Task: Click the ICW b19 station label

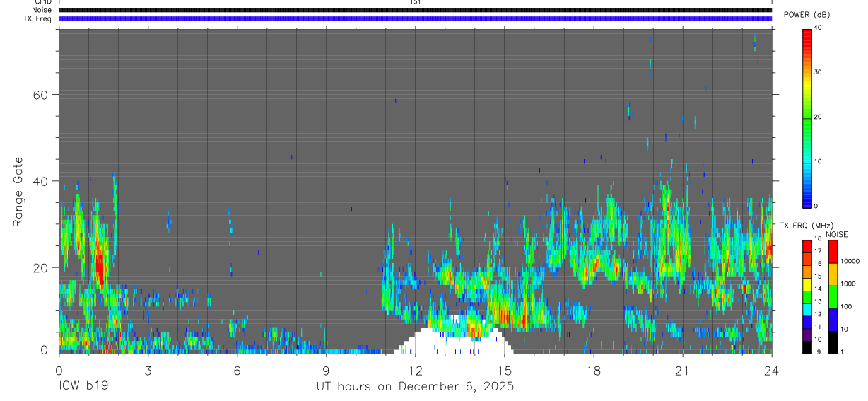Action: click(x=84, y=387)
